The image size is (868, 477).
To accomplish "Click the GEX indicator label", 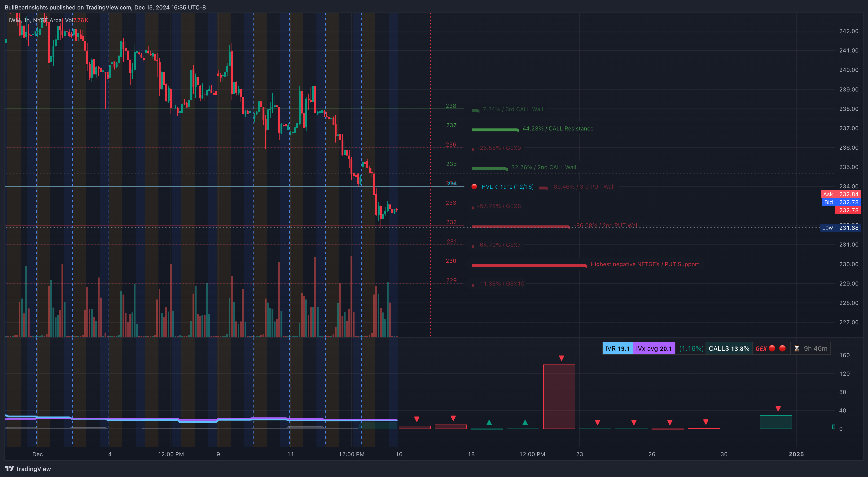I will tap(761, 348).
